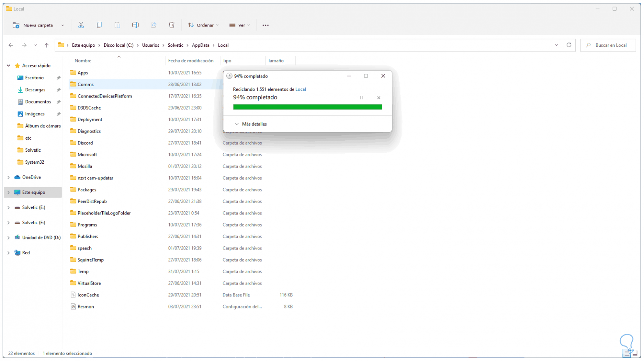Screen dimensions: 644x361
Task: Go back with the left arrow
Action: coord(11,45)
